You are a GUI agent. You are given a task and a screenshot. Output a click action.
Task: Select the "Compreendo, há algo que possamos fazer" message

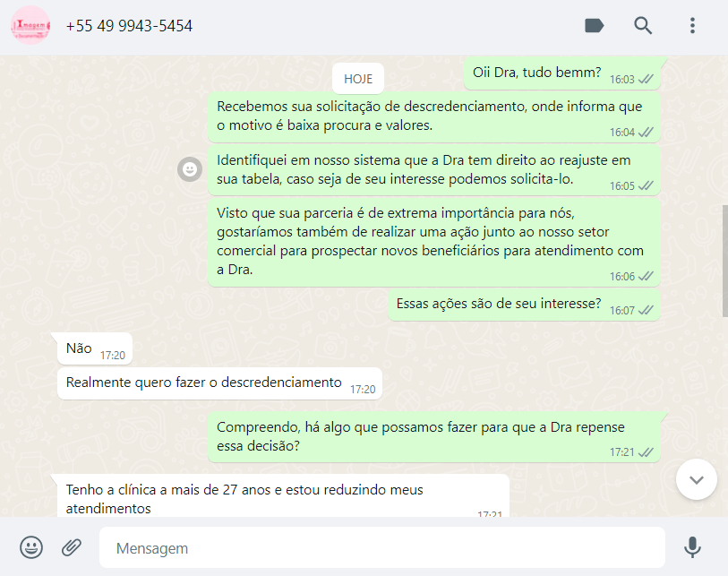coord(434,436)
